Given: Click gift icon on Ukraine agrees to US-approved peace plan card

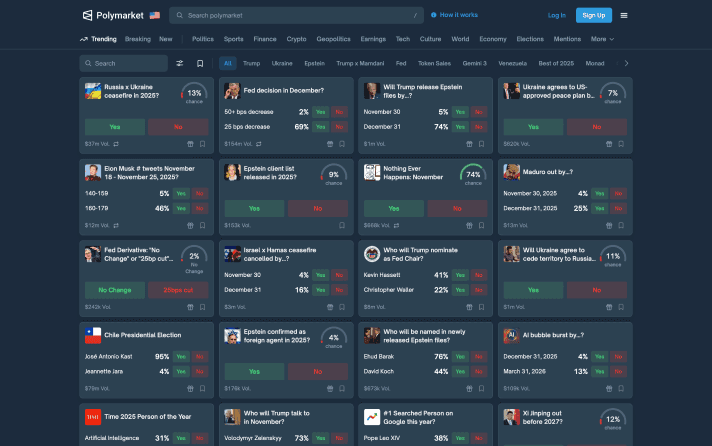Looking at the screenshot, I should 609,144.
